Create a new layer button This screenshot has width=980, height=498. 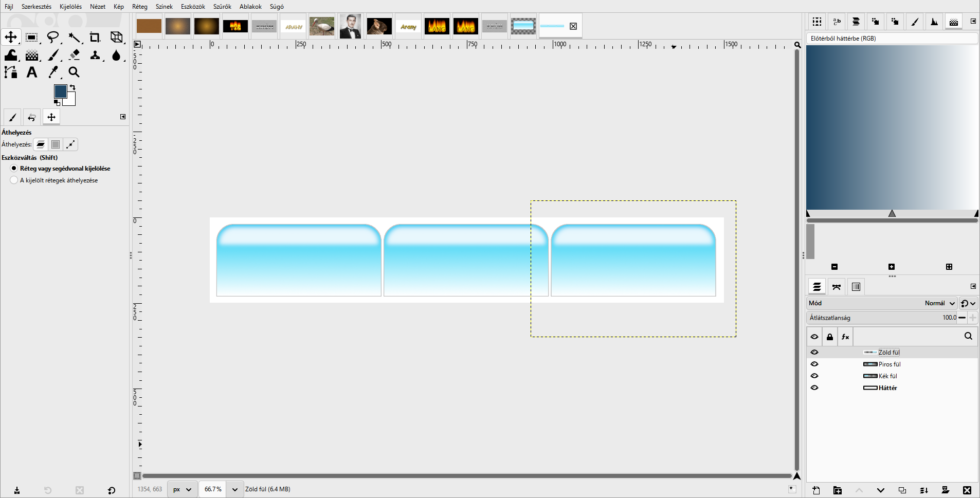tap(816, 490)
